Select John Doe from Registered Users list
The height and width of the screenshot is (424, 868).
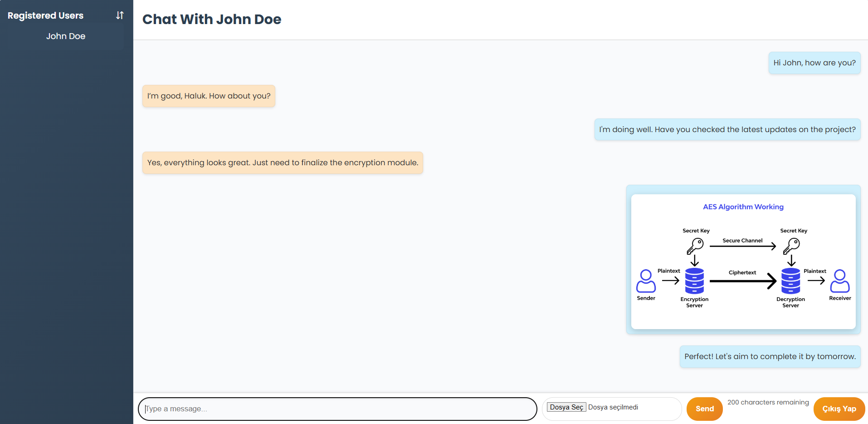[65, 36]
